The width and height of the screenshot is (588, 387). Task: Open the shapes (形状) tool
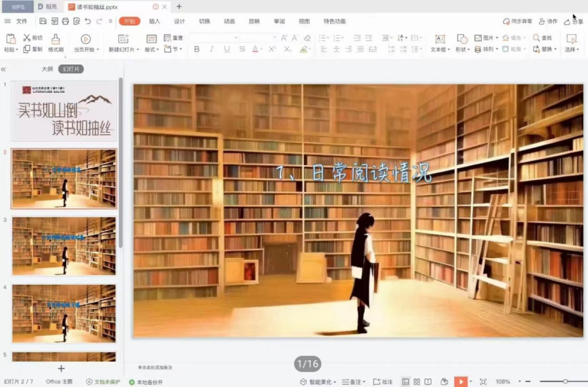pyautogui.click(x=462, y=39)
